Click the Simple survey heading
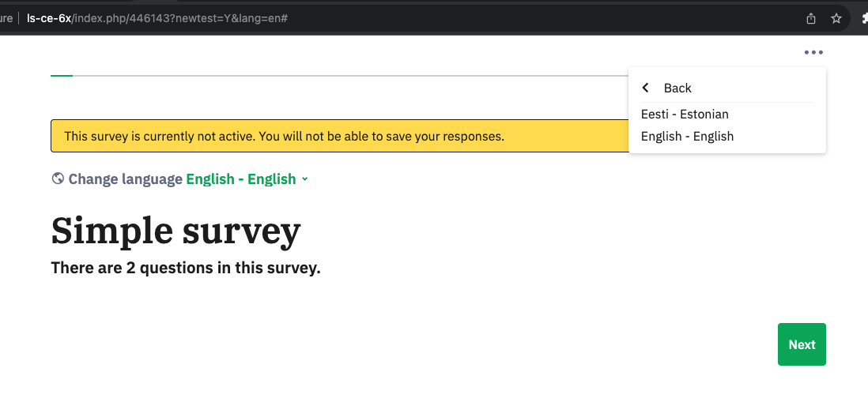 175,231
